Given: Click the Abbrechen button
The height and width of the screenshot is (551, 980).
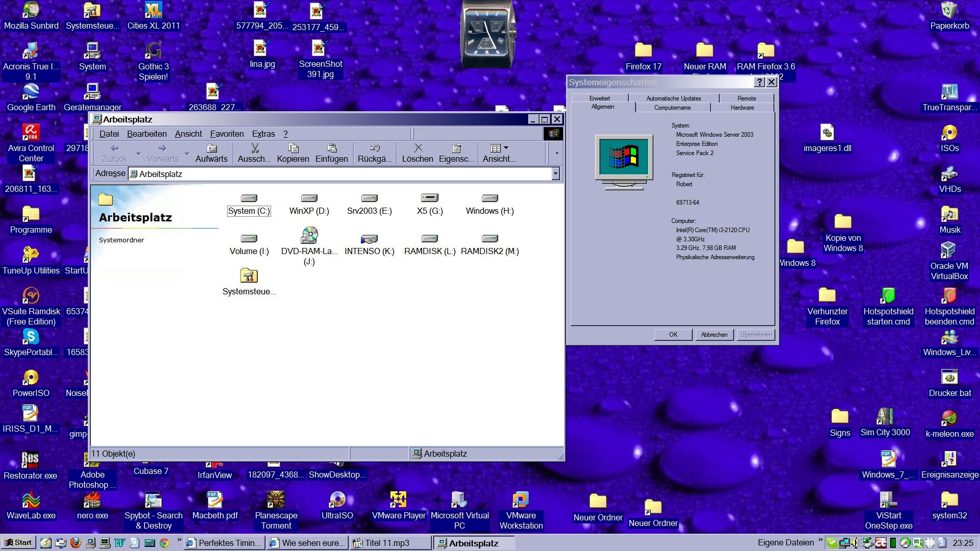Looking at the screenshot, I should [714, 335].
